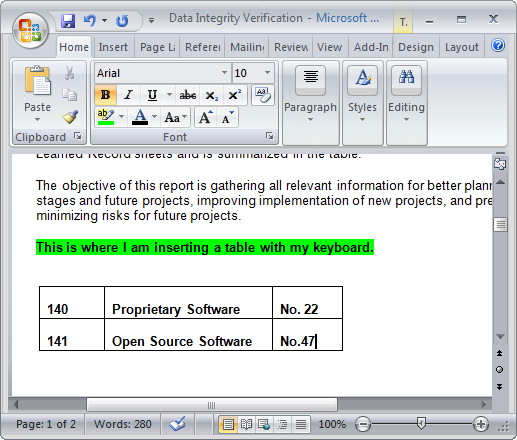This screenshot has height=440, width=517.
Task: Save the document with floppy icon
Action: coord(68,21)
